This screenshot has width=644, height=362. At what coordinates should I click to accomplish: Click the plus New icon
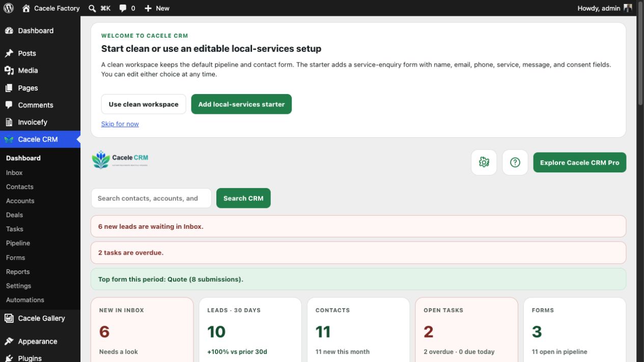tap(148, 8)
